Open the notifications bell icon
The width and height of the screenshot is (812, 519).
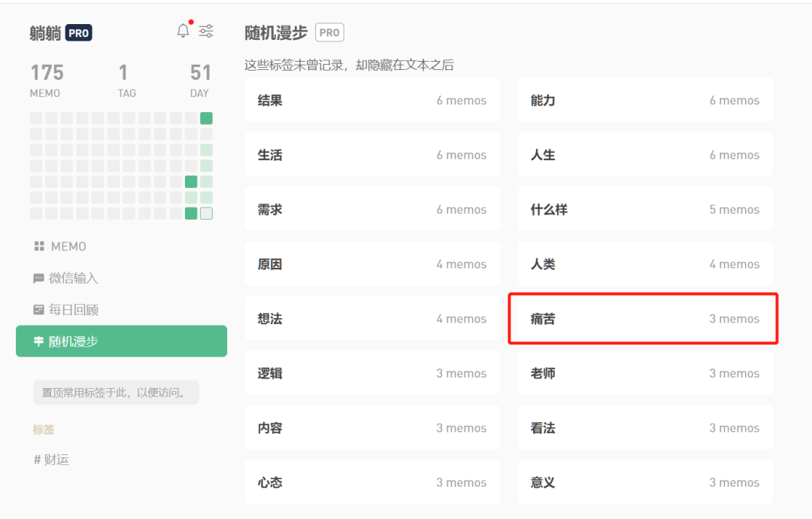click(183, 31)
